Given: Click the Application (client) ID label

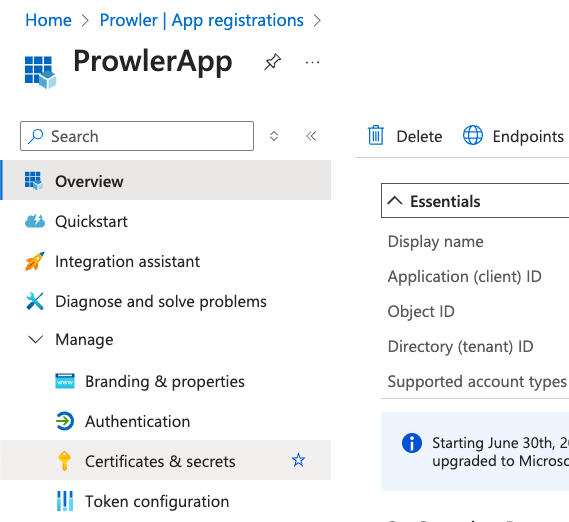Looking at the screenshot, I should click(464, 277).
